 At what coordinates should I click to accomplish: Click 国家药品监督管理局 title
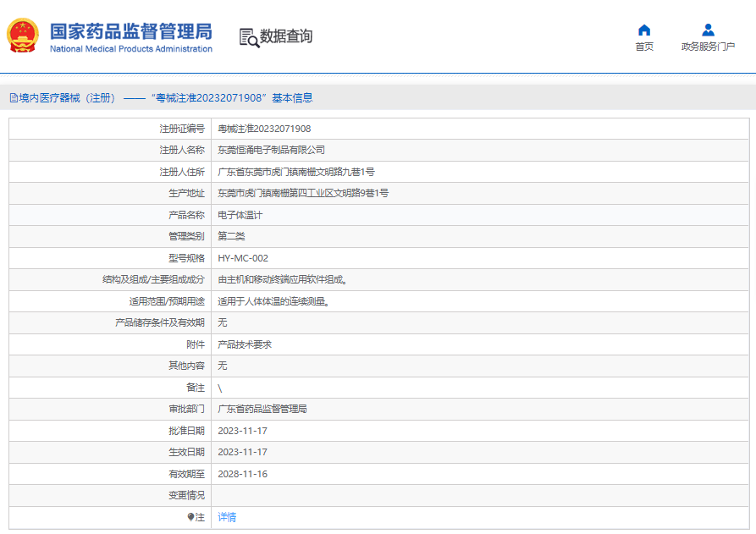coord(131,31)
